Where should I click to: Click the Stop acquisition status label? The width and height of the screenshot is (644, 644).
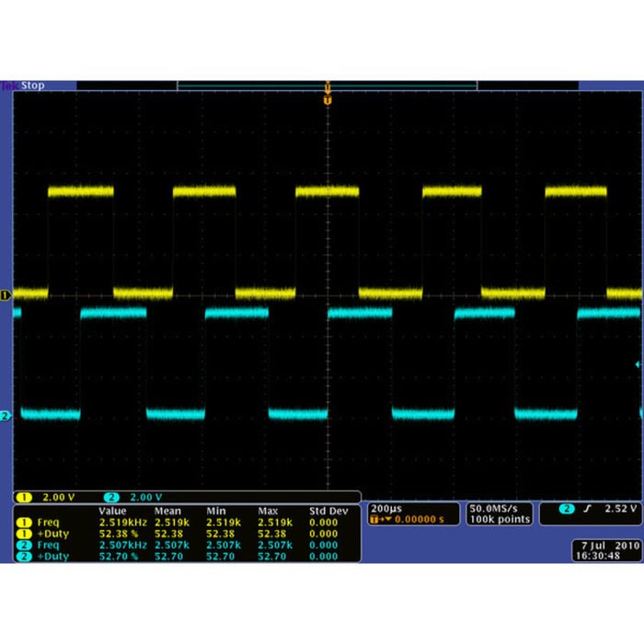pos(33,86)
